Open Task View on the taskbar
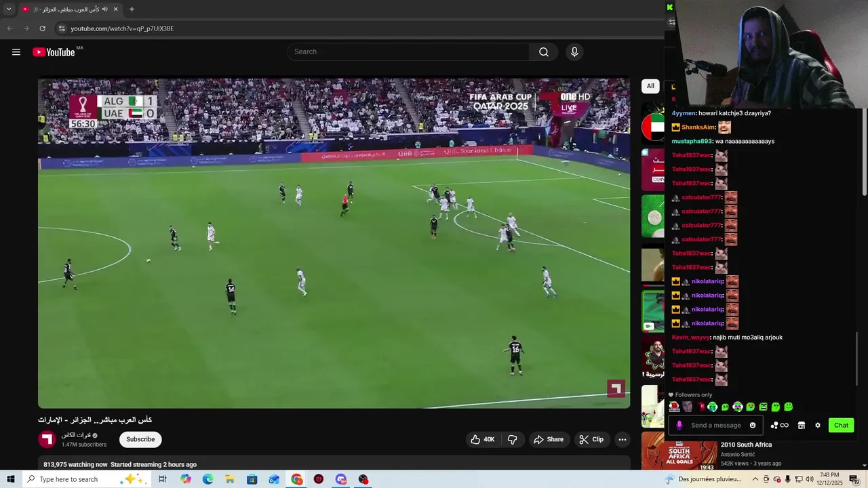868x488 pixels. pyautogui.click(x=163, y=479)
